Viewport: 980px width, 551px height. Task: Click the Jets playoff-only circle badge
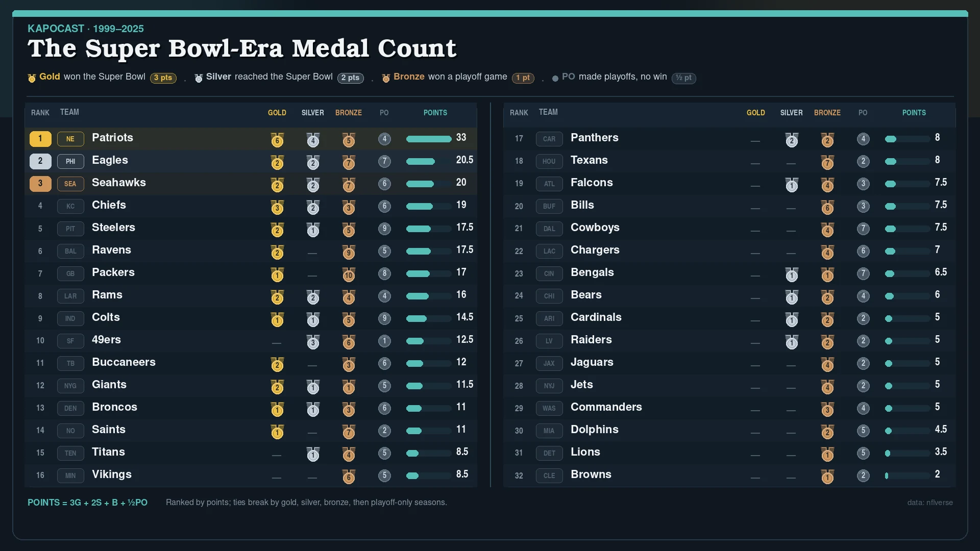click(863, 386)
